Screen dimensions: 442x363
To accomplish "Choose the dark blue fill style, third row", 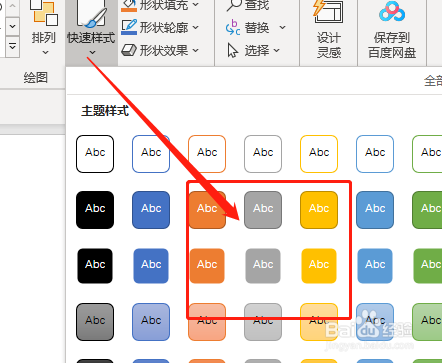I will 151,266.
